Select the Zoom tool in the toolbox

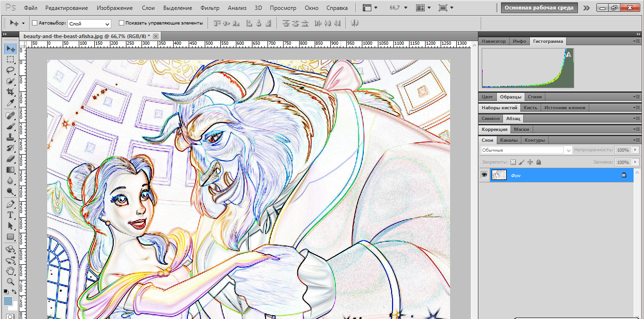10,282
